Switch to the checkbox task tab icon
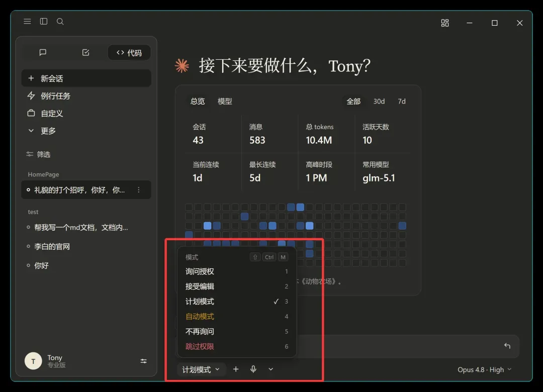The image size is (543, 392). (86, 52)
